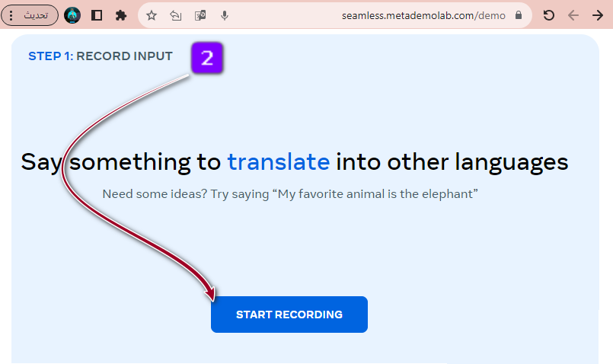Click the "My favorite animal is the elephant" suggestion
Screen dimensions: 613x364
pos(377,194)
